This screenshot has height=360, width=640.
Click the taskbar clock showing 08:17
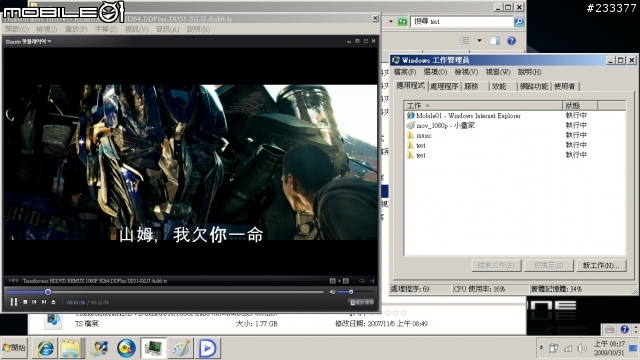coord(609,348)
